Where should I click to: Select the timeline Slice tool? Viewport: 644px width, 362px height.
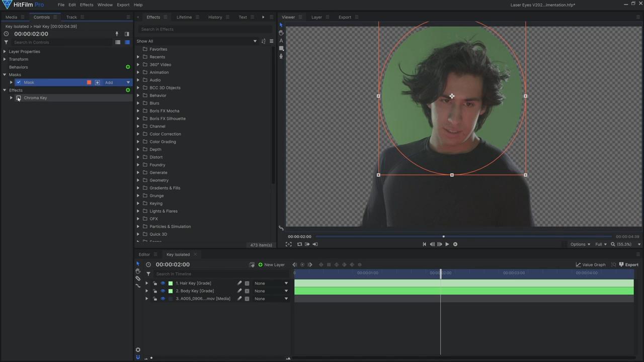coord(138,278)
